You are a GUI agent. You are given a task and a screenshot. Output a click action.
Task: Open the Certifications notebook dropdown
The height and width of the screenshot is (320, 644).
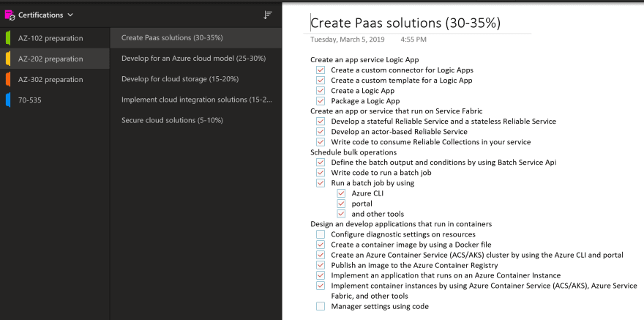coord(70,15)
